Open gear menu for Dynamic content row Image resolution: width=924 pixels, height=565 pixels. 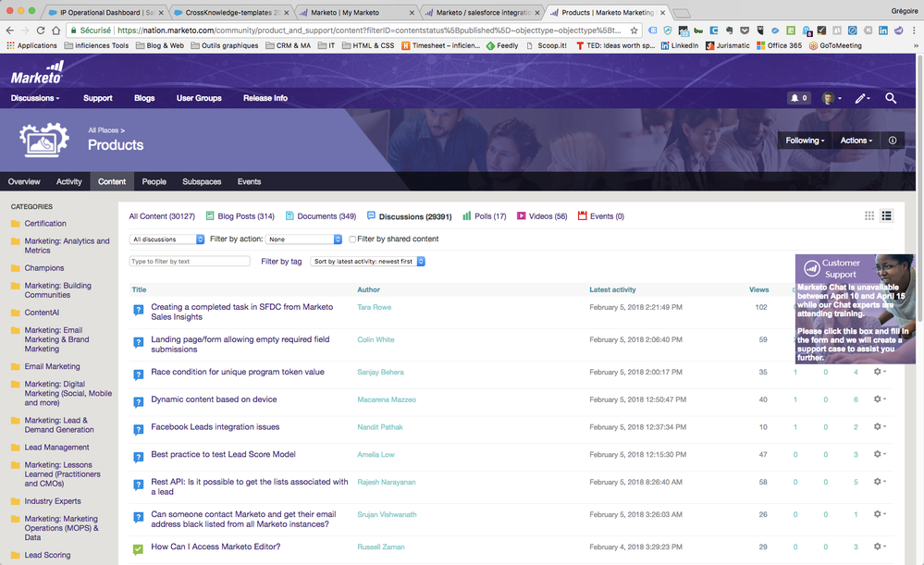pyautogui.click(x=880, y=399)
